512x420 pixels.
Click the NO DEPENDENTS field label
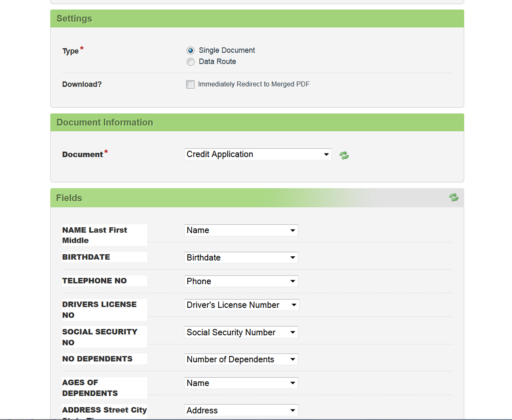[x=97, y=359]
